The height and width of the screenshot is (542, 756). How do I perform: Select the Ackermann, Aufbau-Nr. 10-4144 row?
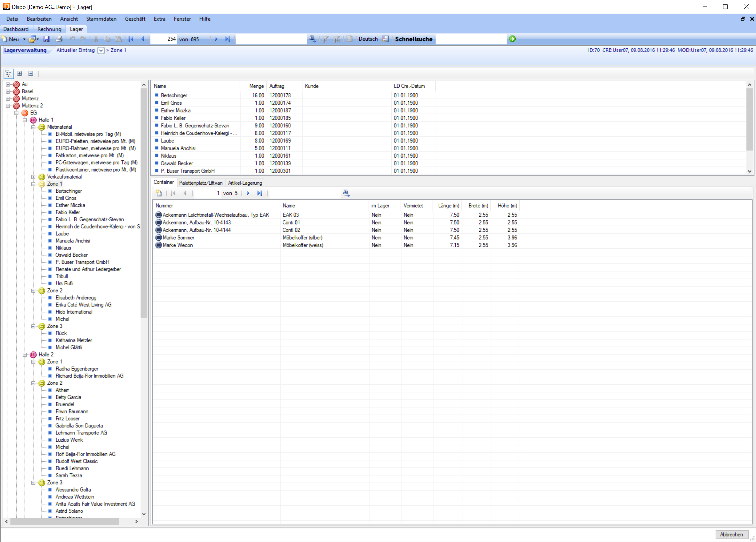[337, 230]
